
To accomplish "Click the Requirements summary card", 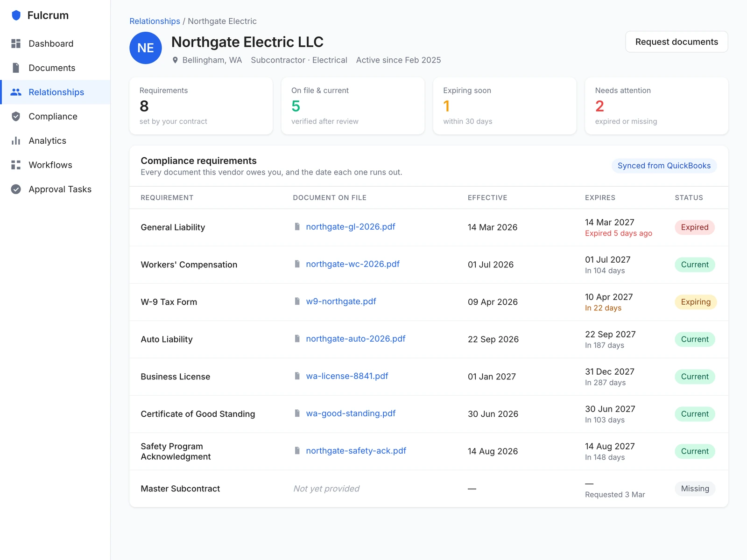I will coord(201,106).
